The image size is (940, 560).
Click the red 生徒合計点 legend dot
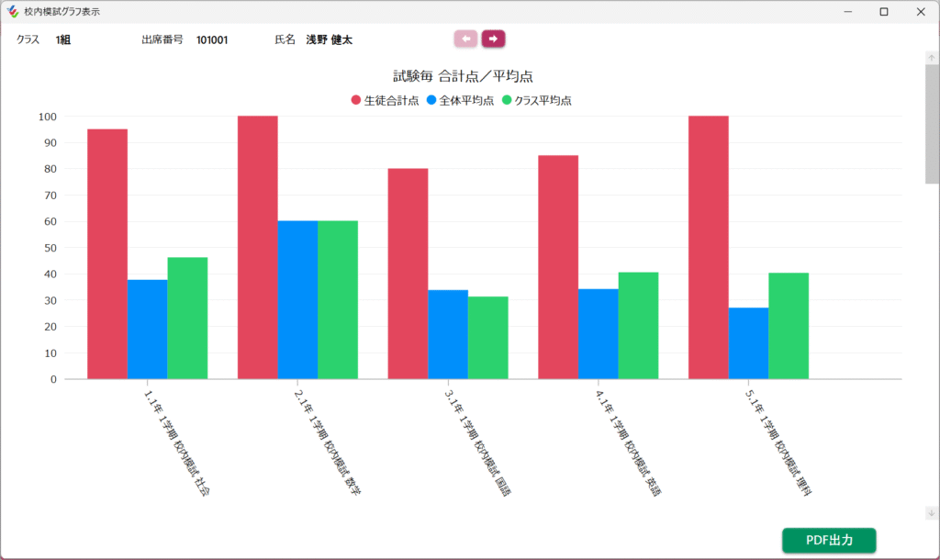[356, 100]
